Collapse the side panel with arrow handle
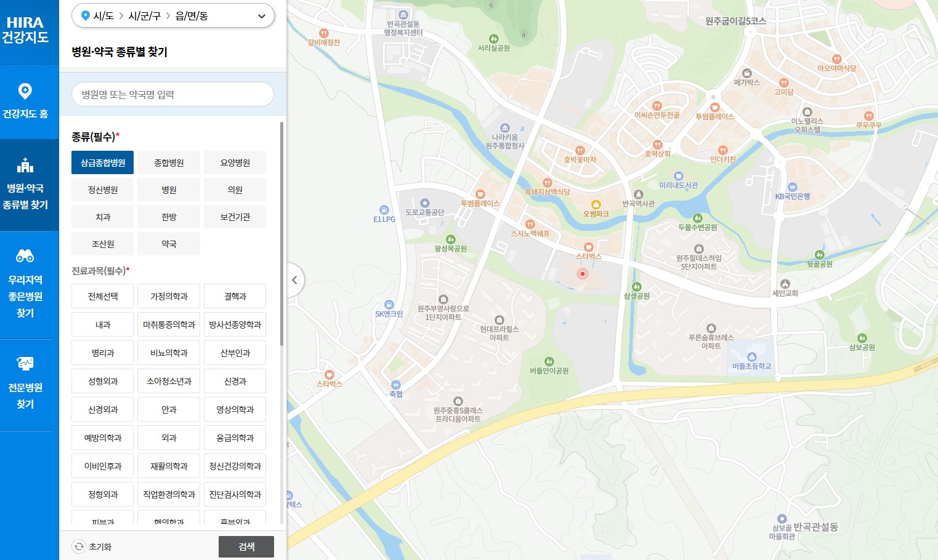This screenshot has width=938, height=560. tap(294, 280)
